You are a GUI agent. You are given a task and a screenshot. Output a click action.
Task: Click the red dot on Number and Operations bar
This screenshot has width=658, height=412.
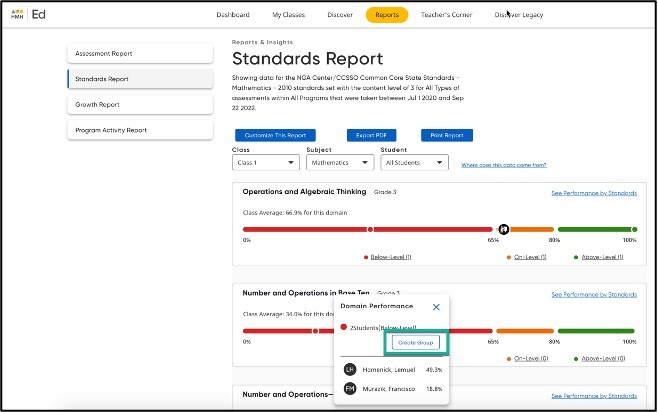click(315, 331)
